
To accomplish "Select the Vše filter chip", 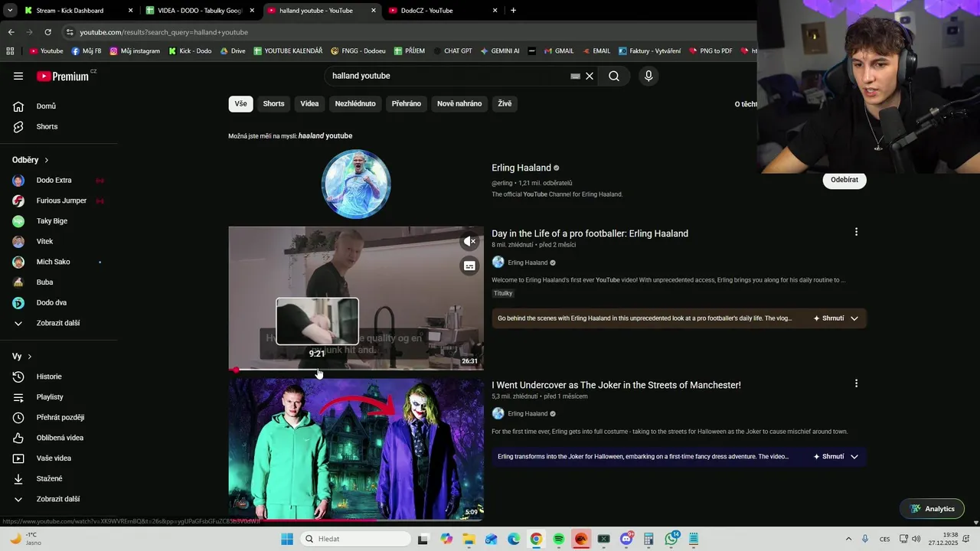I will (x=240, y=104).
